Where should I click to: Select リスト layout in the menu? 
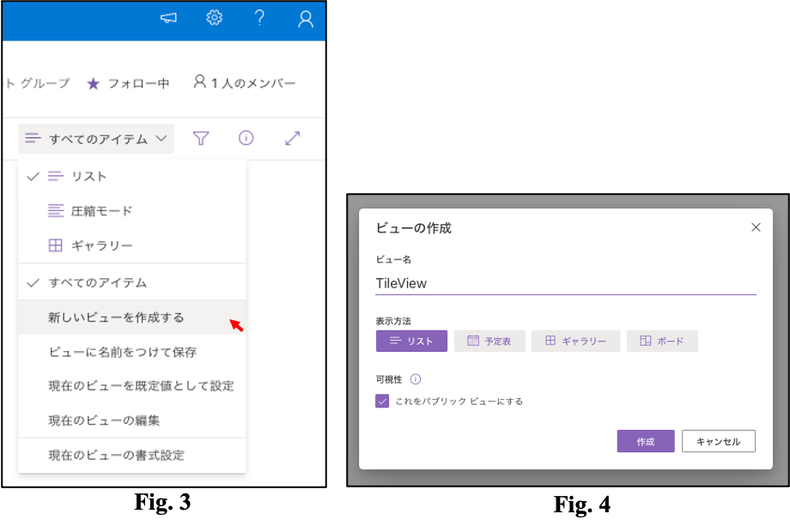pyautogui.click(x=132, y=177)
